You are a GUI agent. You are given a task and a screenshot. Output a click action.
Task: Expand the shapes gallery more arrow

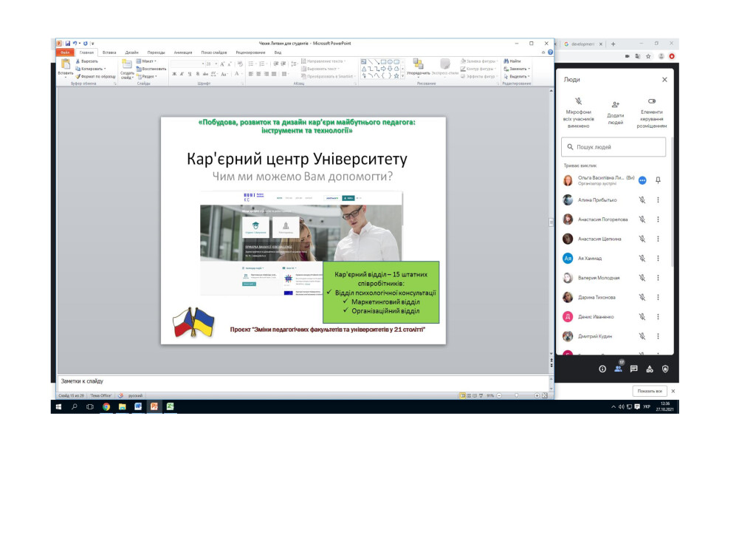pyautogui.click(x=402, y=76)
